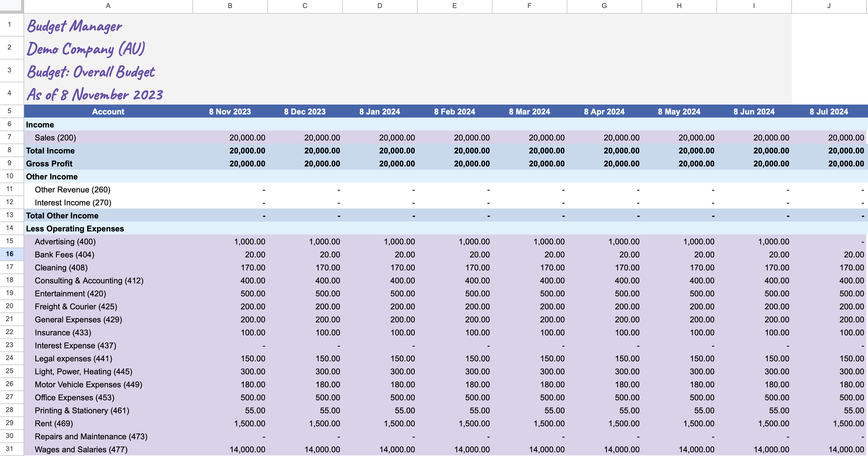868x456 pixels.
Task: Click the 'Cleaning (408)' cell
Action: pos(108,268)
